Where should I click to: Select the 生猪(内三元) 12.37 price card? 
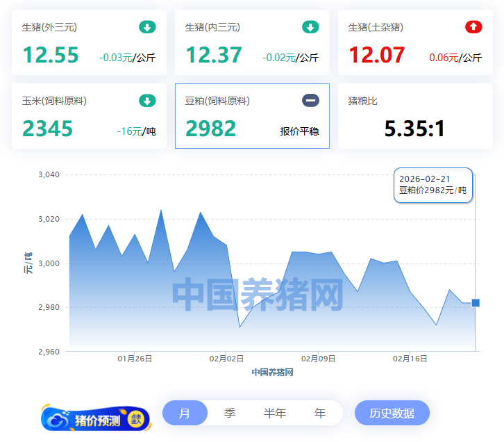tap(252, 42)
